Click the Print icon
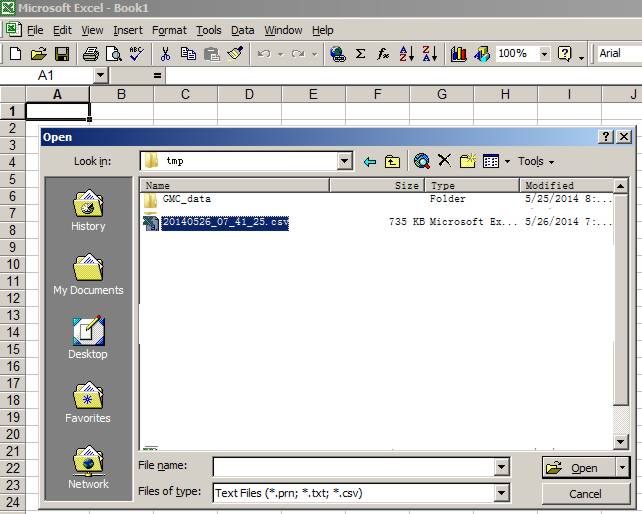 tap(90, 54)
